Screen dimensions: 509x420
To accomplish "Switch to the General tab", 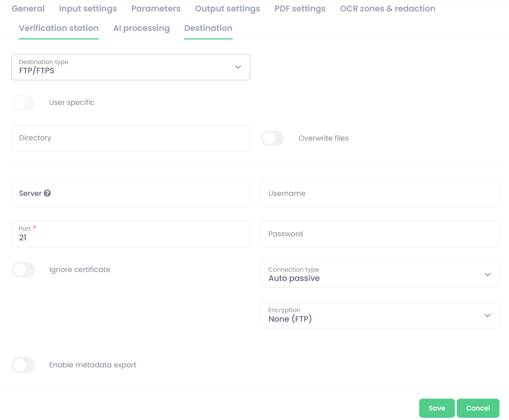I will point(28,9).
